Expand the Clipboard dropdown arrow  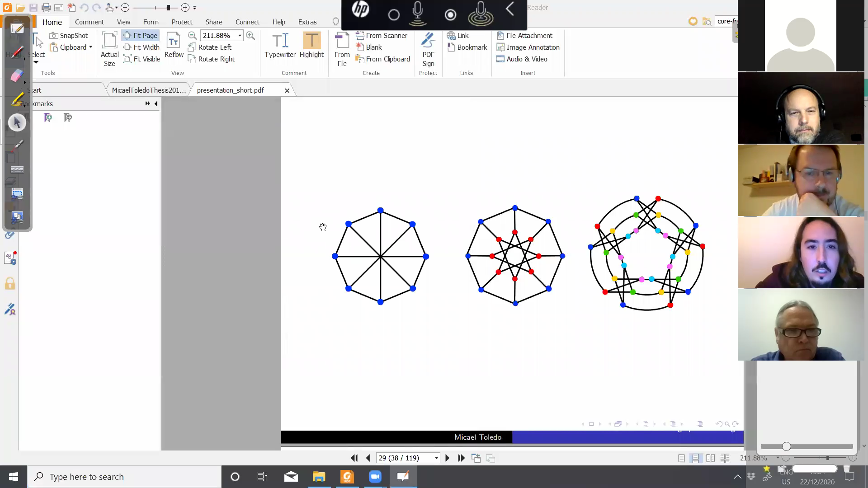pyautogui.click(x=91, y=47)
